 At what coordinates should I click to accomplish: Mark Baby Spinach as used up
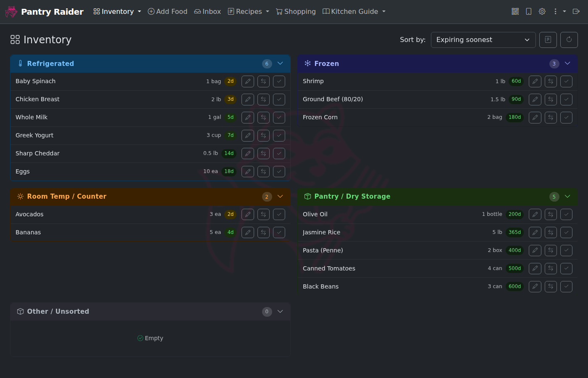[279, 81]
